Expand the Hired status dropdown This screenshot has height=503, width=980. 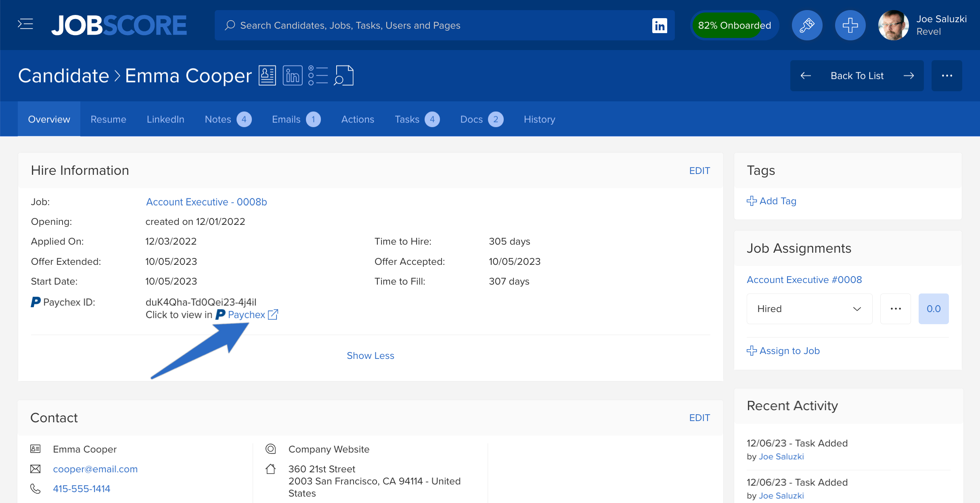tap(809, 309)
